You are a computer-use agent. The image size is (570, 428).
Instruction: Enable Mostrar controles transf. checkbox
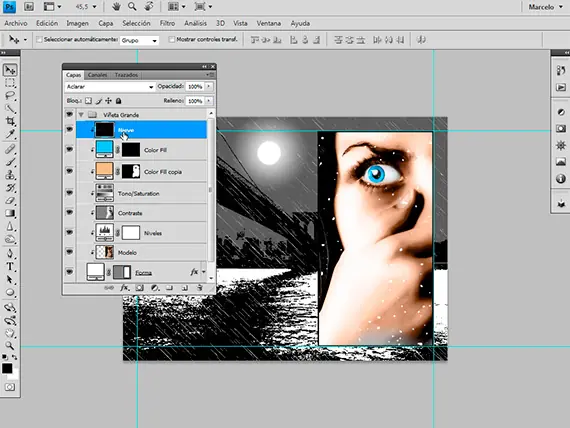pos(172,39)
